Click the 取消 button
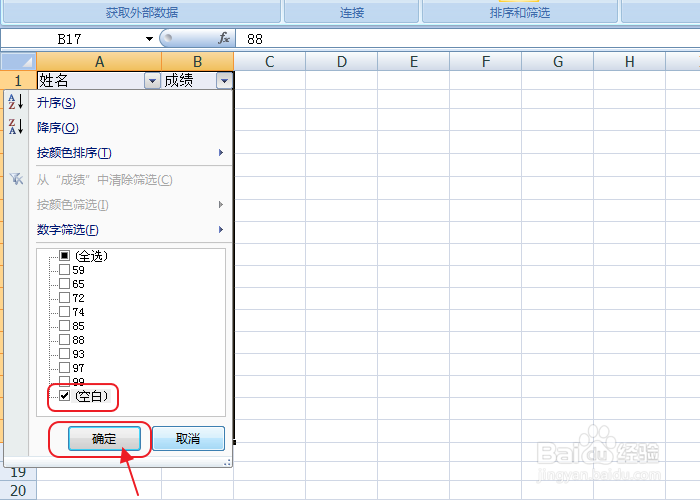 (x=188, y=438)
